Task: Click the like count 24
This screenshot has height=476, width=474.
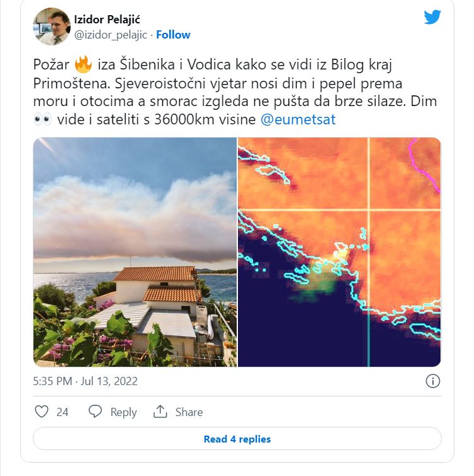Action: click(62, 412)
